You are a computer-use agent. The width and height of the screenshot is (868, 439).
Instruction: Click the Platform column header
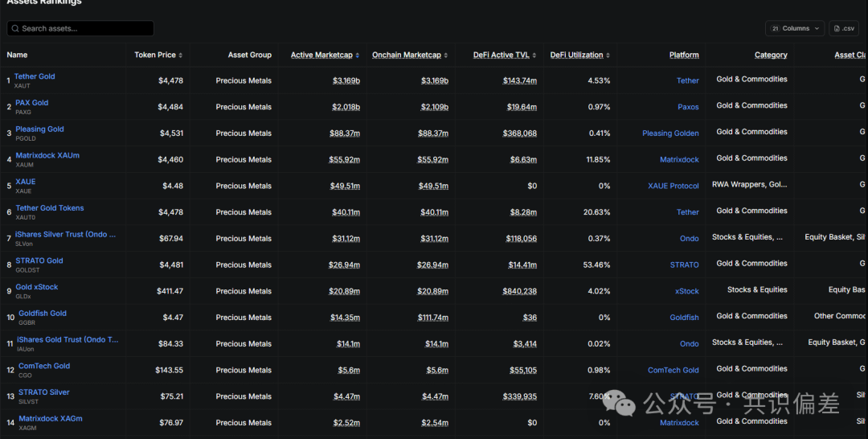click(684, 55)
